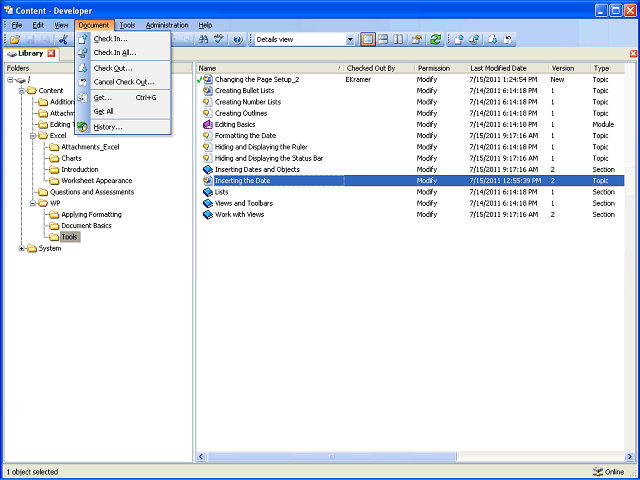Select the Charts folder
The height and width of the screenshot is (480, 640).
[x=71, y=158]
